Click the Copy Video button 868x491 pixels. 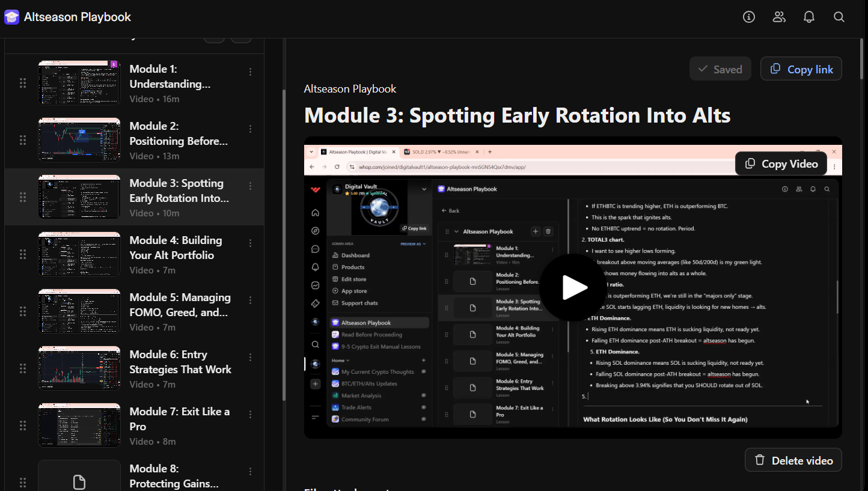(x=781, y=163)
